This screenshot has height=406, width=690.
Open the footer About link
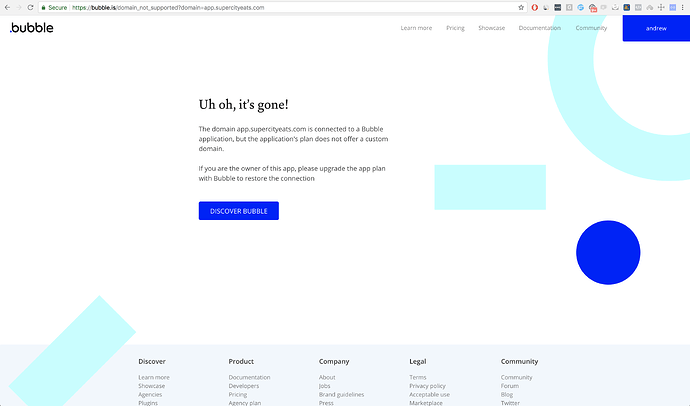[x=327, y=377]
